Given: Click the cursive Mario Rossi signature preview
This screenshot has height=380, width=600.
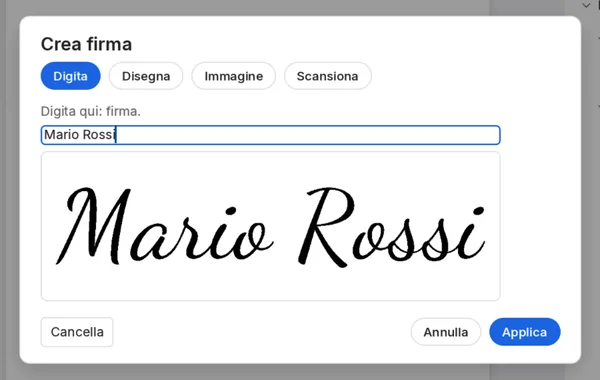Looking at the screenshot, I should 271,226.
